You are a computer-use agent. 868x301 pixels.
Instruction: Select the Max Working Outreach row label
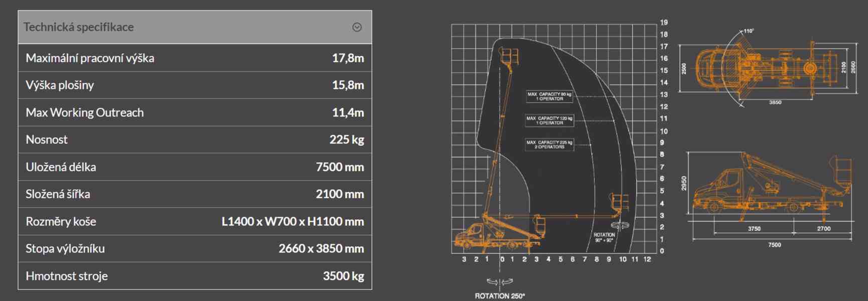(85, 113)
